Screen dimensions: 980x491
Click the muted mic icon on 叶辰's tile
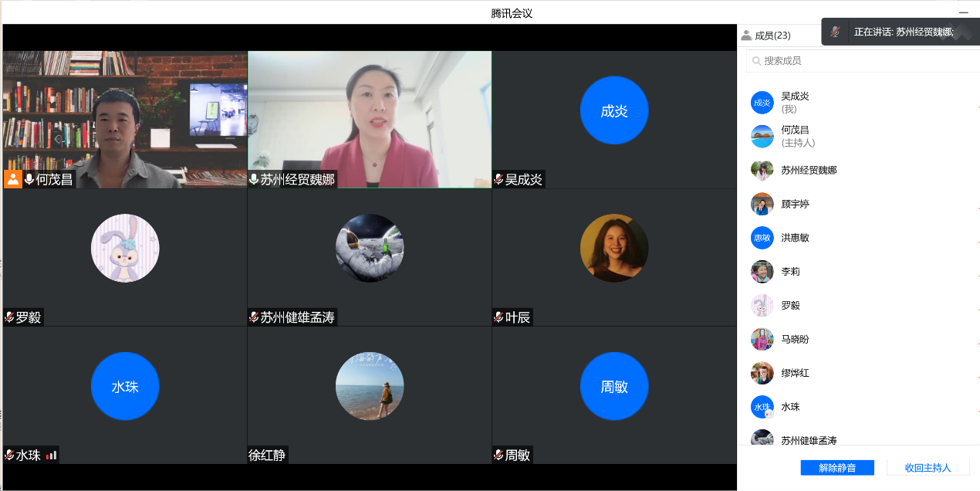pos(498,317)
